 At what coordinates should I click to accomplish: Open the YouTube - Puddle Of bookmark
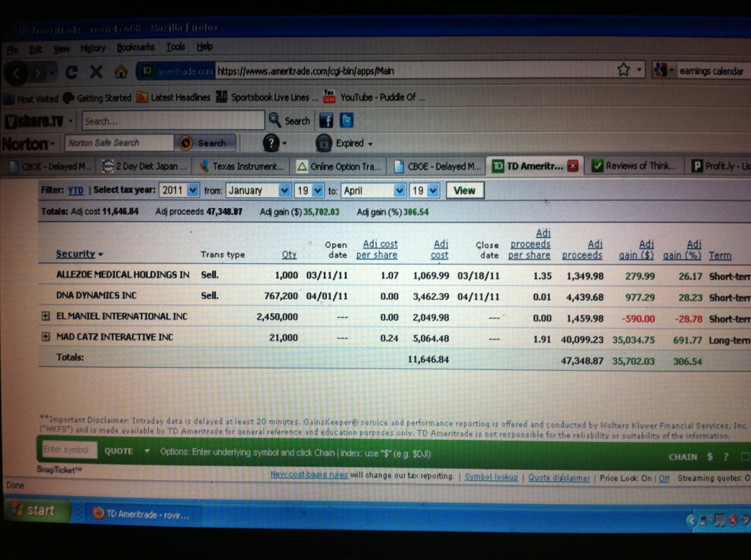(374, 97)
